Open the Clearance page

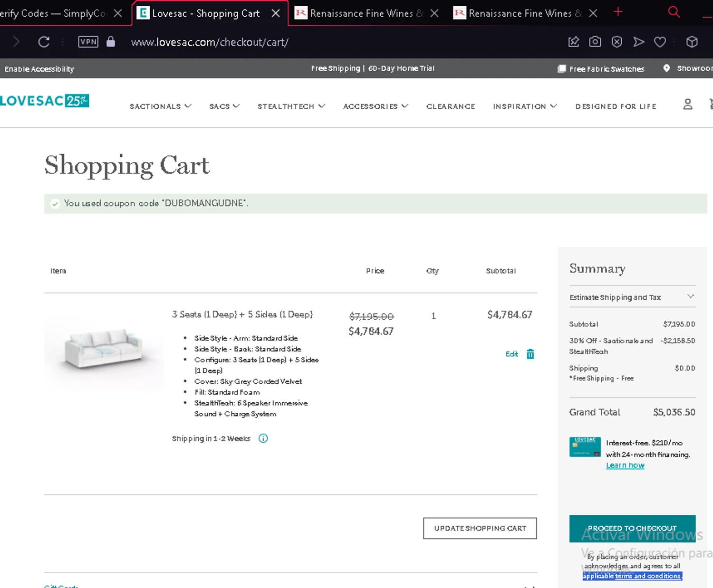[451, 106]
